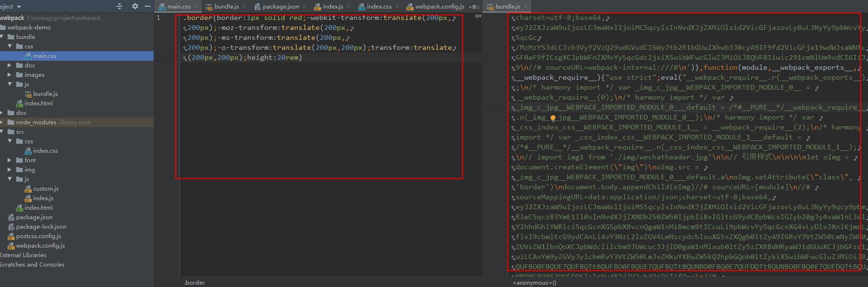The width and height of the screenshot is (868, 287).
Task: Select the webpack-demo folder
Action: click(29, 27)
